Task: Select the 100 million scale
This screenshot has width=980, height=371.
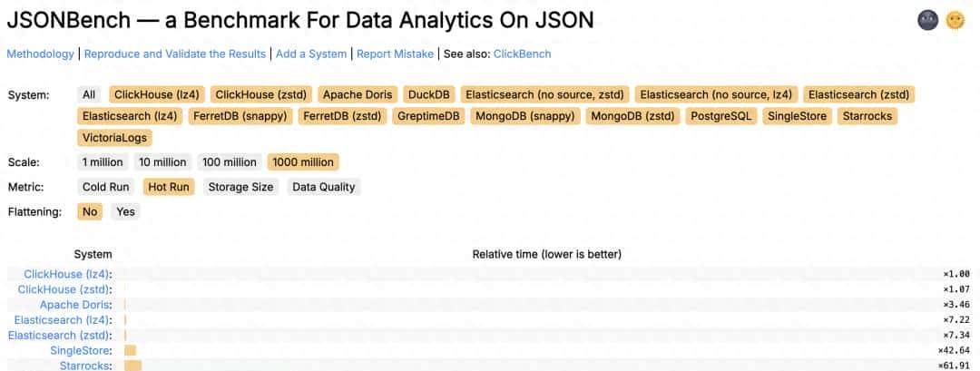Action: [229, 162]
